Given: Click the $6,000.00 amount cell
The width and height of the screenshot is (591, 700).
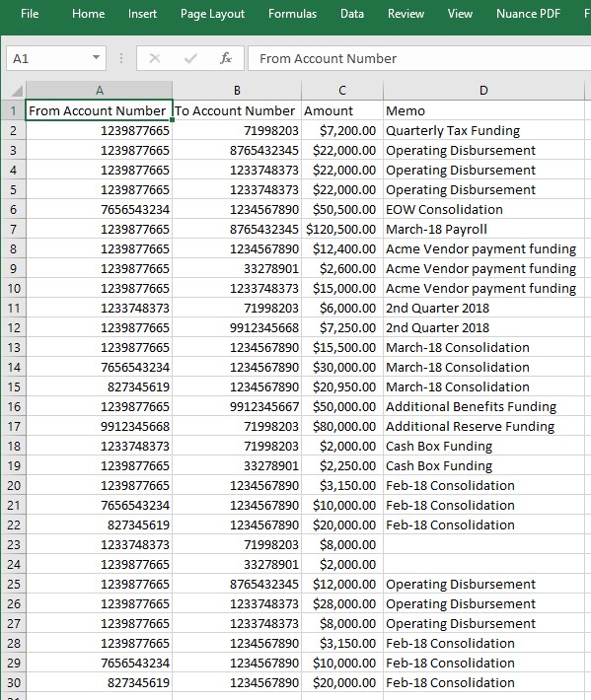Looking at the screenshot, I should [342, 308].
